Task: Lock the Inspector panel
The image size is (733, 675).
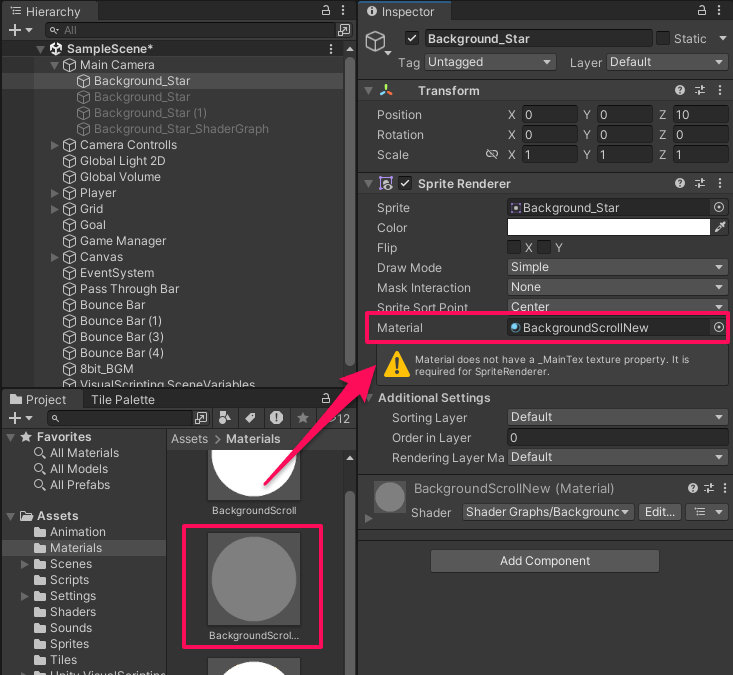Action: [702, 10]
